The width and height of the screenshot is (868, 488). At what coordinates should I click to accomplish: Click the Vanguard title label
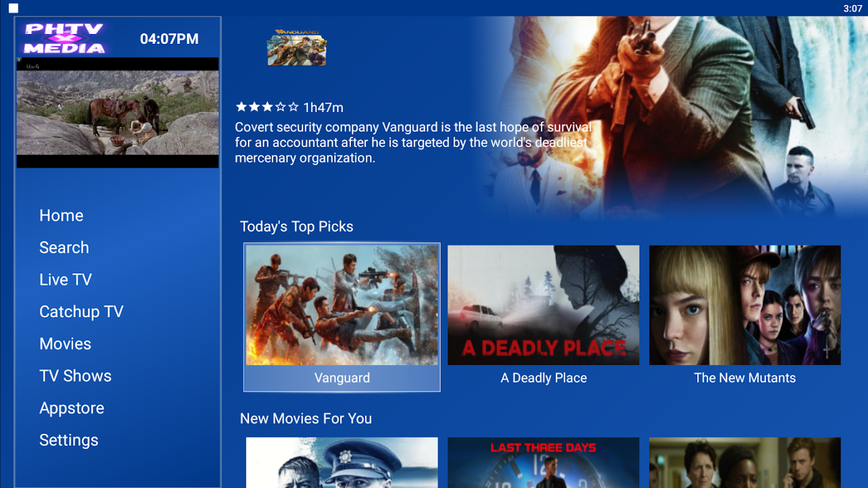(x=342, y=378)
